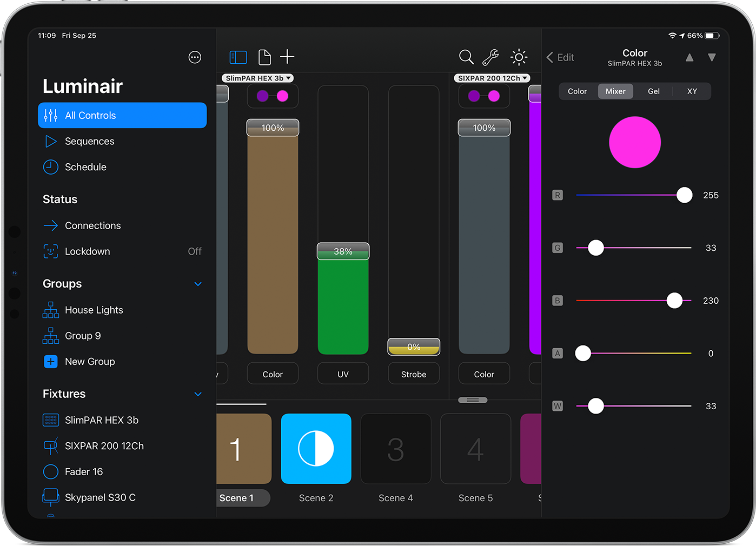The image size is (756, 546).
Task: Tap the B value 230
Action: click(711, 301)
